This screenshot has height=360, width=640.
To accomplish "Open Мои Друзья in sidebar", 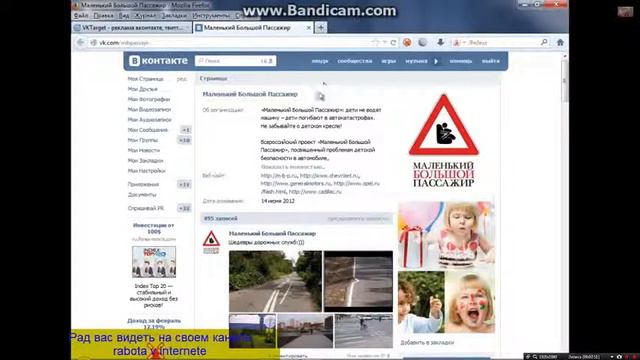I will coord(142,89).
